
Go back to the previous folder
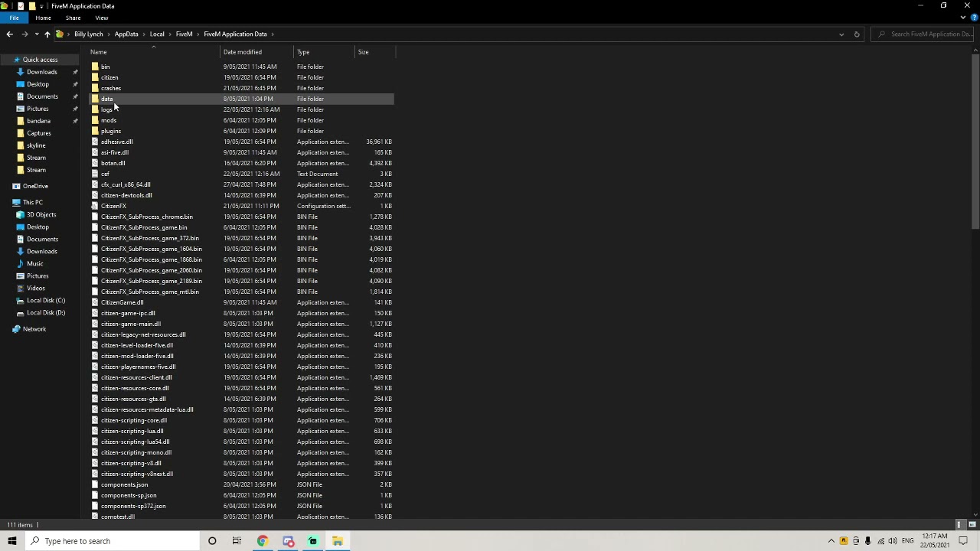pos(9,34)
